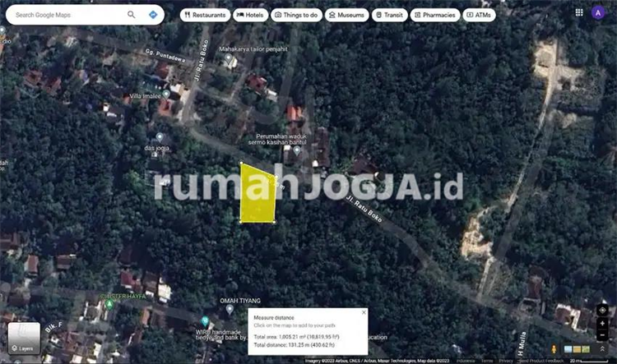The width and height of the screenshot is (617, 364).
Task: Click the show your location button
Action: [x=602, y=310]
